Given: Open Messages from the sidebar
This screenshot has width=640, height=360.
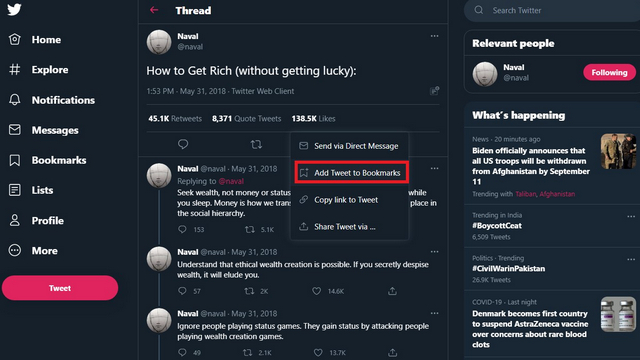Looking at the screenshot, I should pos(44,130).
